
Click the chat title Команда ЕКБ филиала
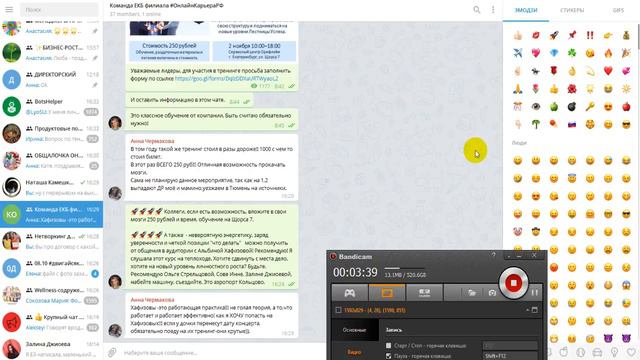166,6
